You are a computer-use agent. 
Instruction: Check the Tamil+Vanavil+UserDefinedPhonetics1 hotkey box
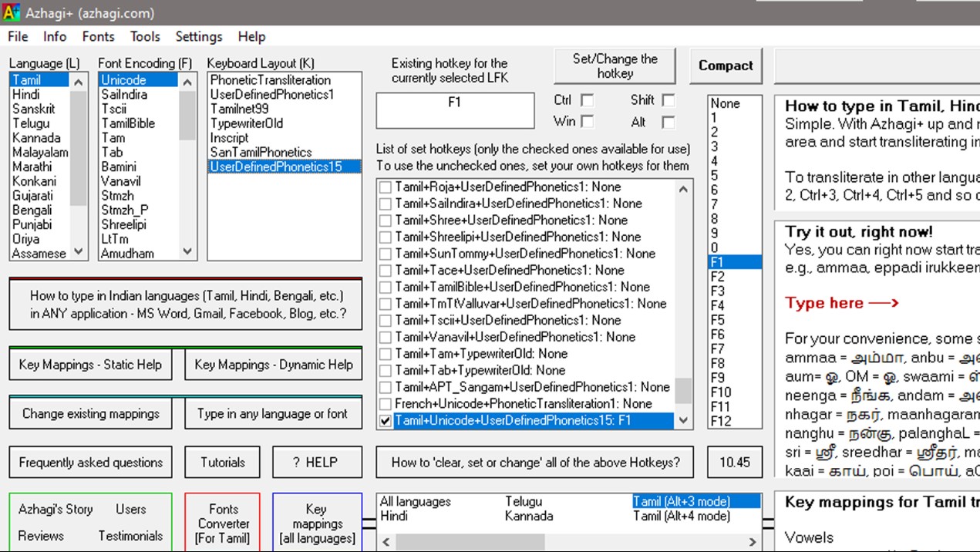click(x=386, y=337)
